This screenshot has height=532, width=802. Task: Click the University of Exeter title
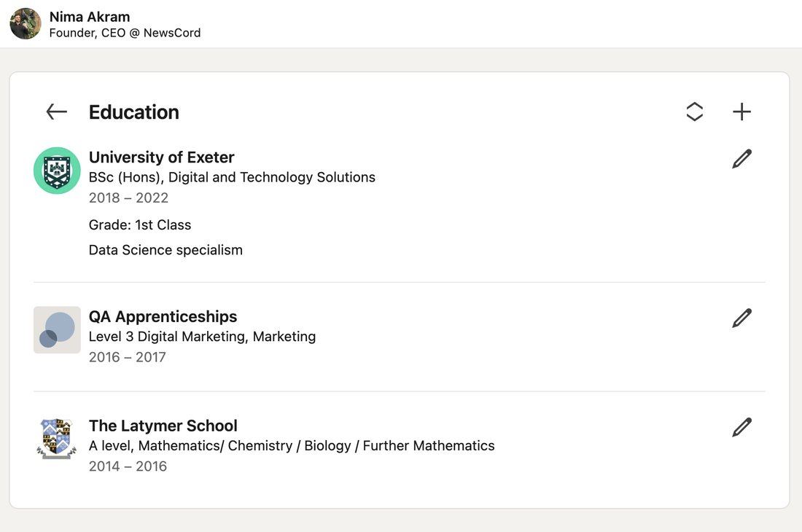coord(161,157)
